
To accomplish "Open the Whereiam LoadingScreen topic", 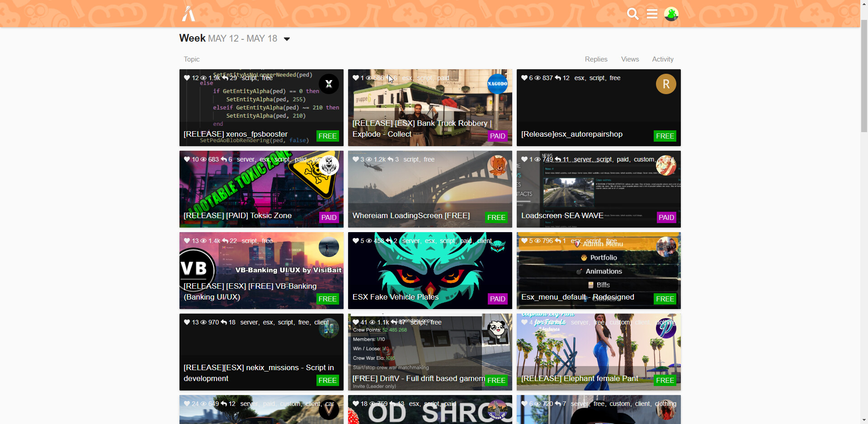I will pyautogui.click(x=411, y=215).
